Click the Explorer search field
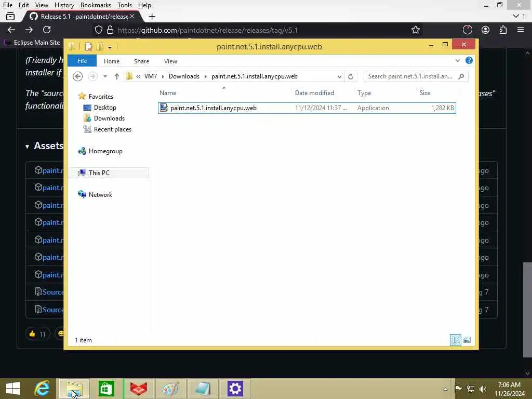This screenshot has height=399, width=532. coord(410,76)
